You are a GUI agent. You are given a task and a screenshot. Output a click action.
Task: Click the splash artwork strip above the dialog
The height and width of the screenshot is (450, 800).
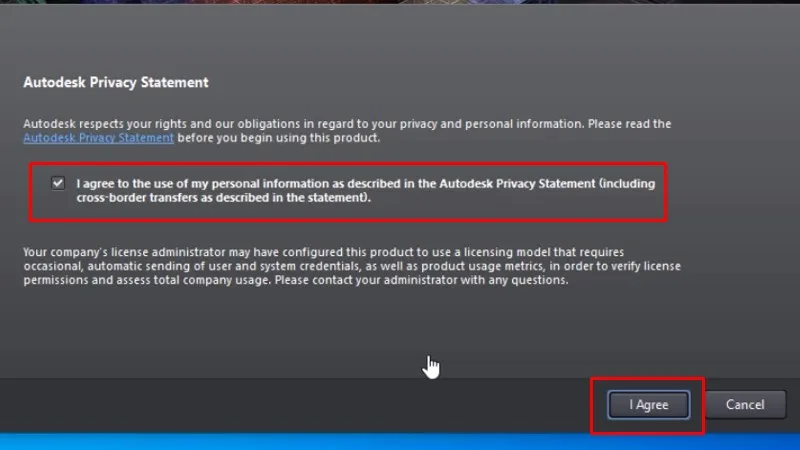coord(400,8)
